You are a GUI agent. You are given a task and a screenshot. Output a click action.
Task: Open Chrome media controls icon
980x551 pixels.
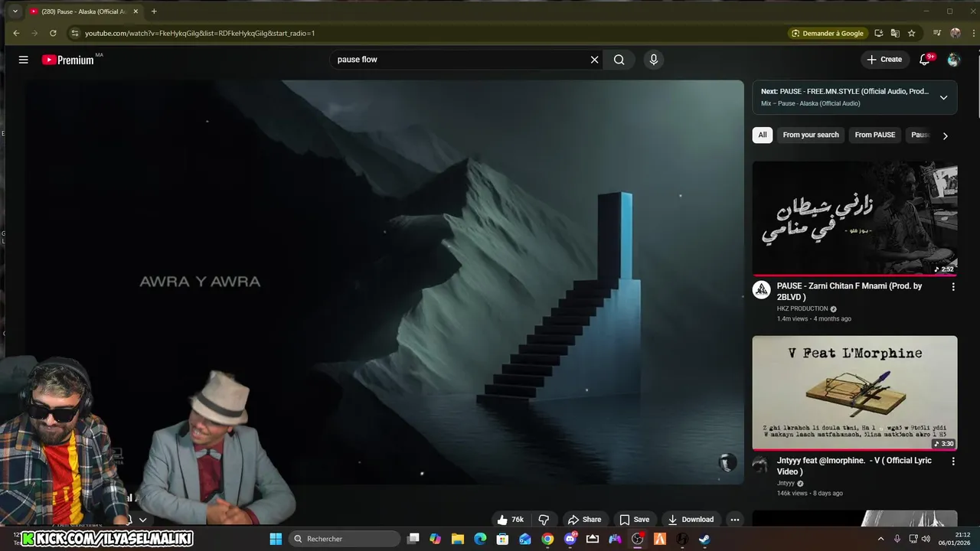(936, 33)
